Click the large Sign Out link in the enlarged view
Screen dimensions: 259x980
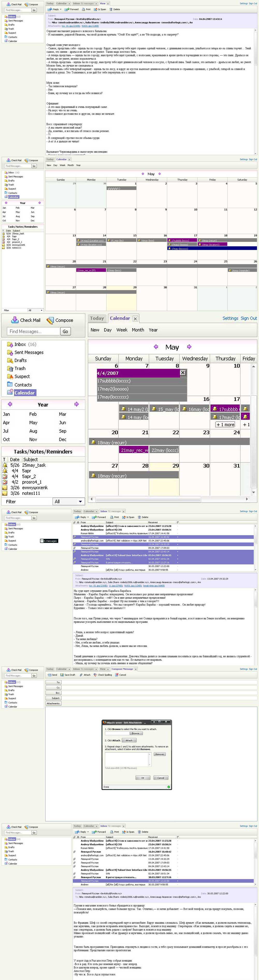[x=249, y=319]
